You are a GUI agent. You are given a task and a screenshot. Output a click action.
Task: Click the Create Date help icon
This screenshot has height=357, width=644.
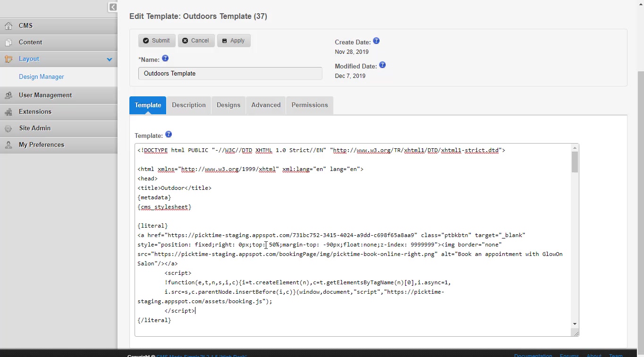[x=376, y=41]
